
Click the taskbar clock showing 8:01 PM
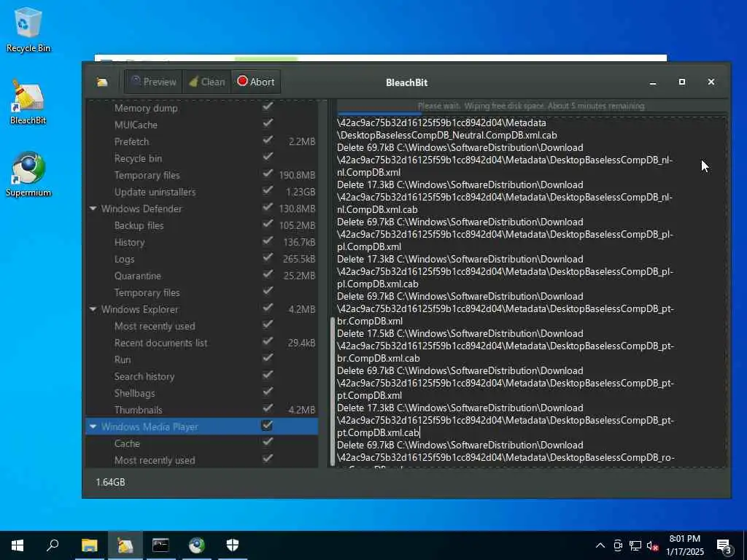coord(684,545)
